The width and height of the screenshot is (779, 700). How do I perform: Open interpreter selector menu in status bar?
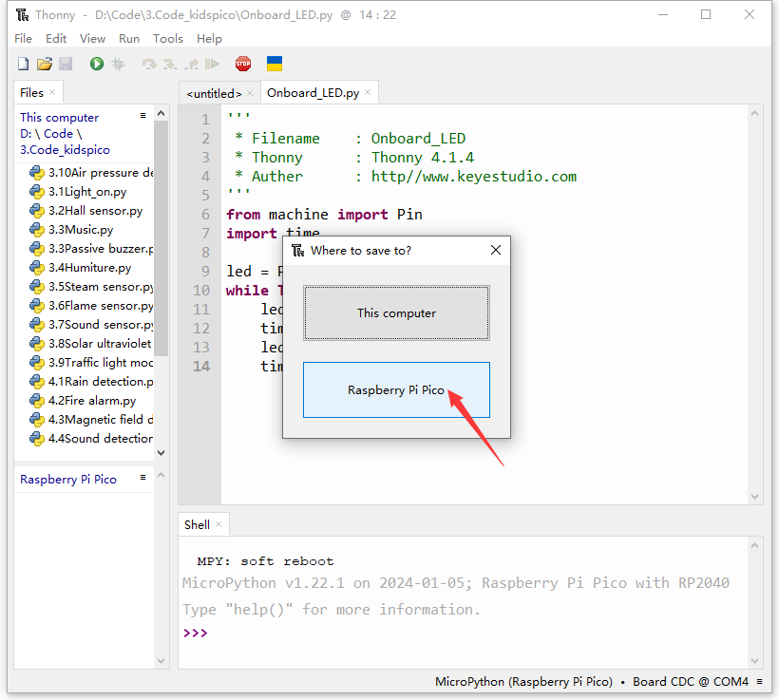pyautogui.click(x=760, y=682)
